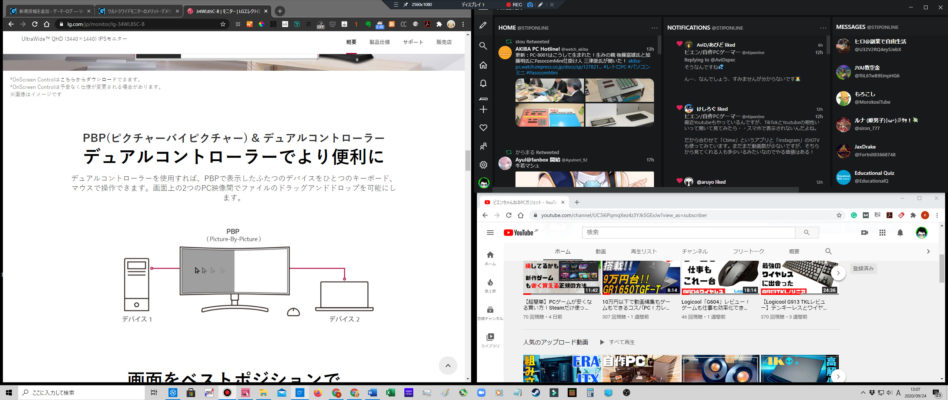The width and height of the screenshot is (948, 400).
Task: Open extensions puzzle icon in LG browser
Action: pyautogui.click(x=439, y=24)
